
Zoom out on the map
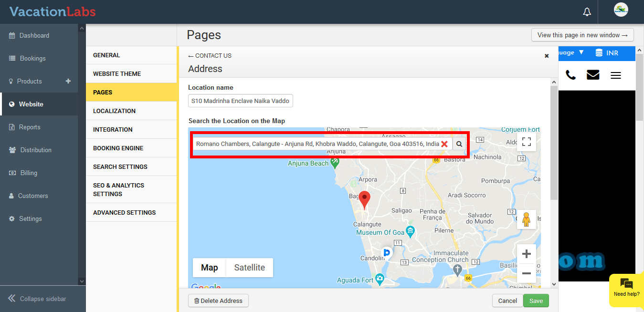point(526,273)
